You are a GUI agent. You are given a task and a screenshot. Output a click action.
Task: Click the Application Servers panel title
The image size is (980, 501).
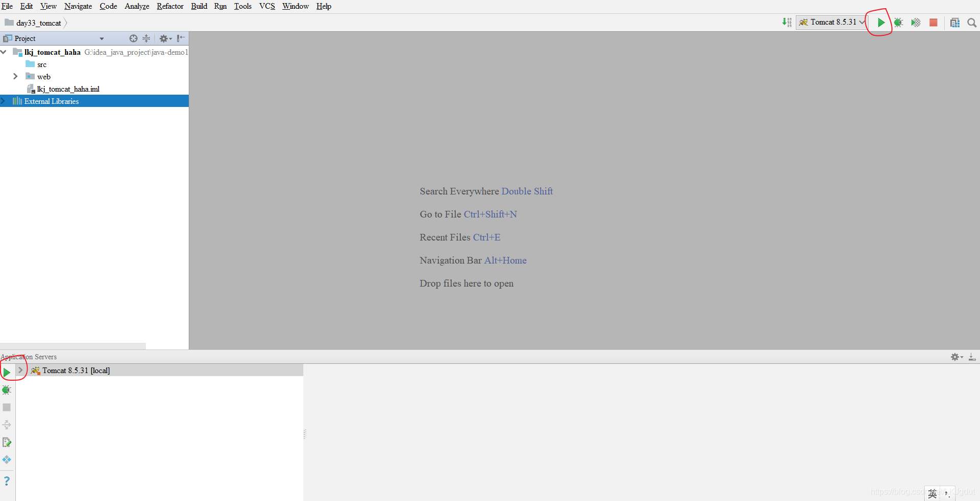[x=29, y=357]
